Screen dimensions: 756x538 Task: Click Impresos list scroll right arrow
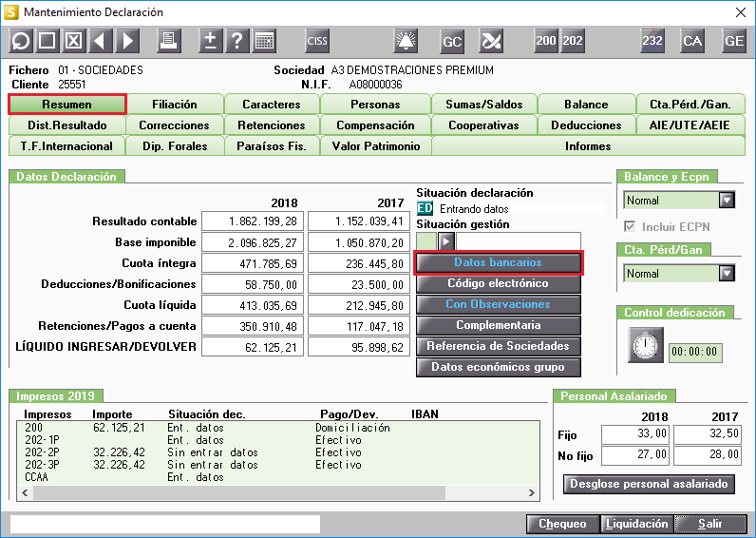point(532,493)
